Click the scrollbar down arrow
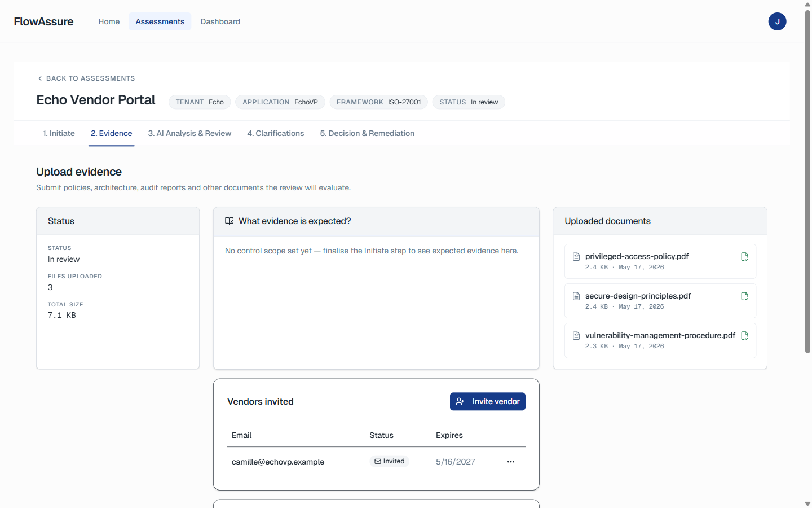This screenshot has height=508, width=812. pyautogui.click(x=807, y=503)
